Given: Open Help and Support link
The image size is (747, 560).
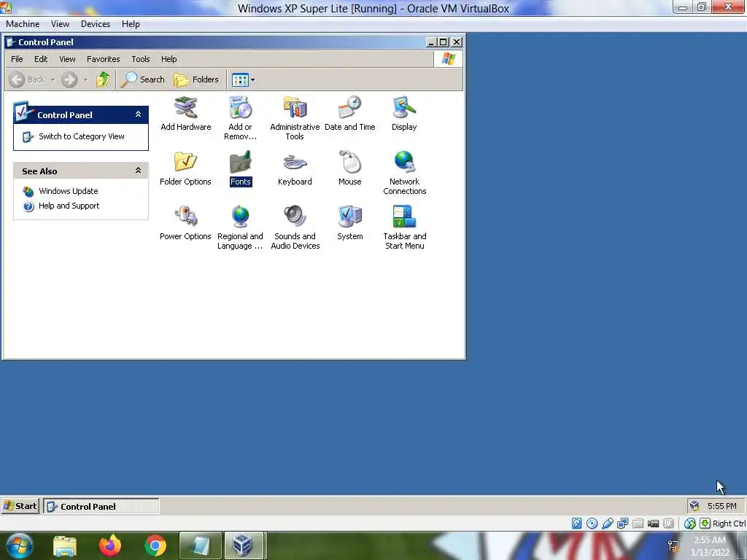Looking at the screenshot, I should coord(69,206).
